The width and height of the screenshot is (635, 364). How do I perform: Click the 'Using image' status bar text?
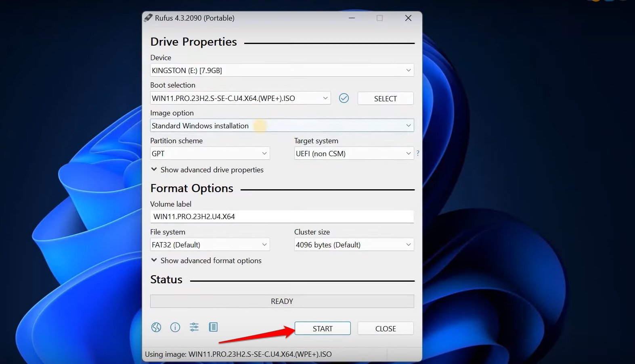point(238,354)
